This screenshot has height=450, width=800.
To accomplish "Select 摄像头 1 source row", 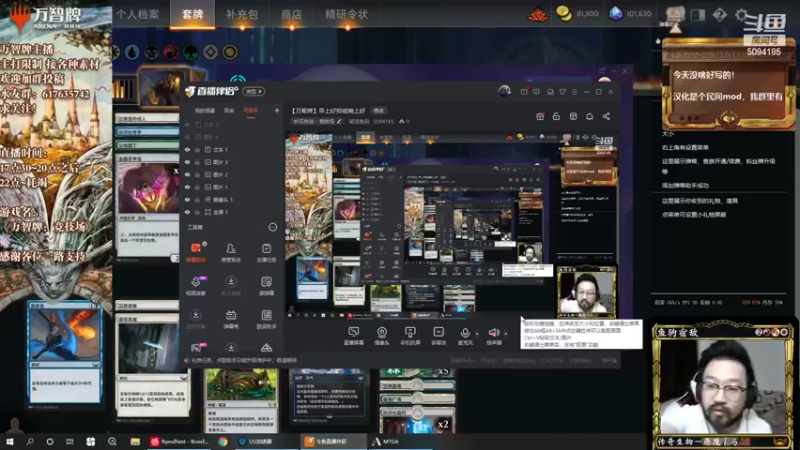I will point(232,199).
